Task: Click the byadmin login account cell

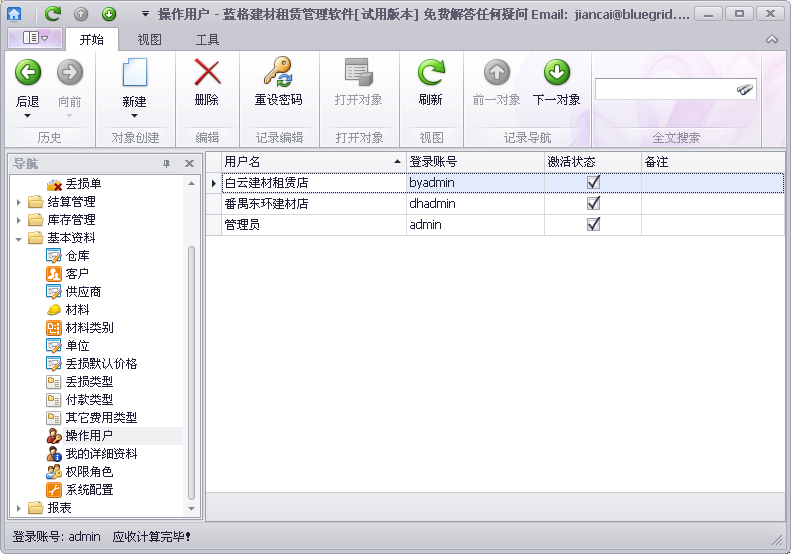Action: (475, 183)
